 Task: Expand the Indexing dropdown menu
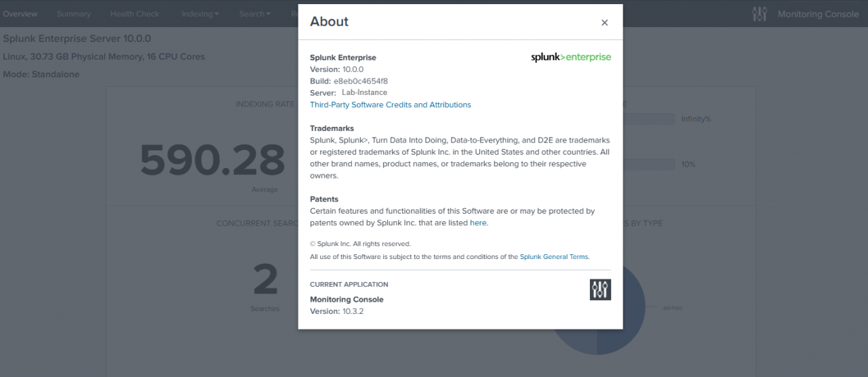pos(200,14)
